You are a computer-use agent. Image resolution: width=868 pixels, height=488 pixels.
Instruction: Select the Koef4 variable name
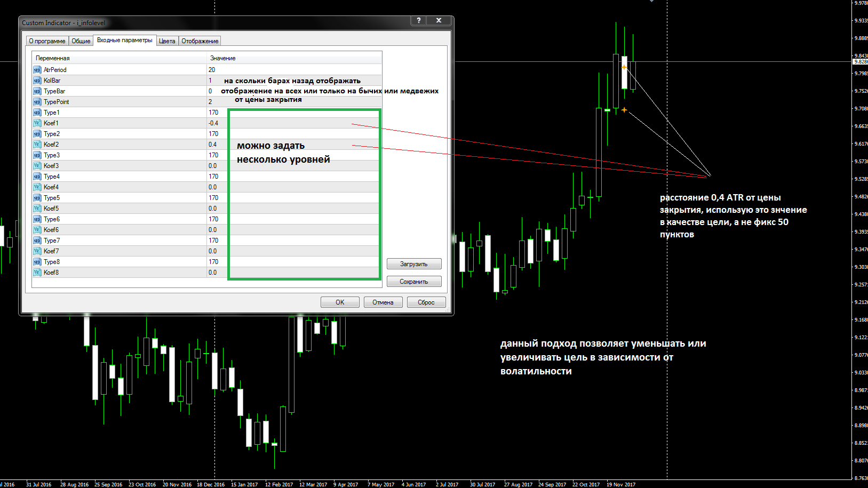[51, 187]
